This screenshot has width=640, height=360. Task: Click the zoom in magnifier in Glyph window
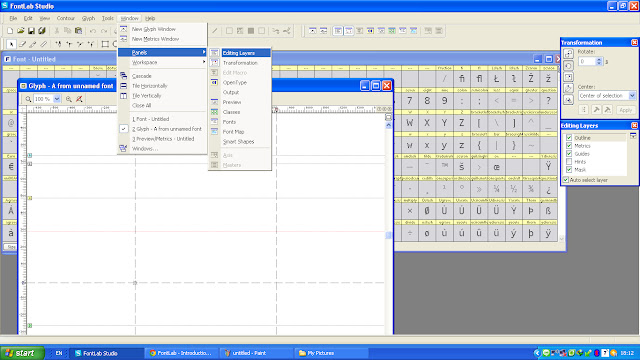click(x=69, y=99)
